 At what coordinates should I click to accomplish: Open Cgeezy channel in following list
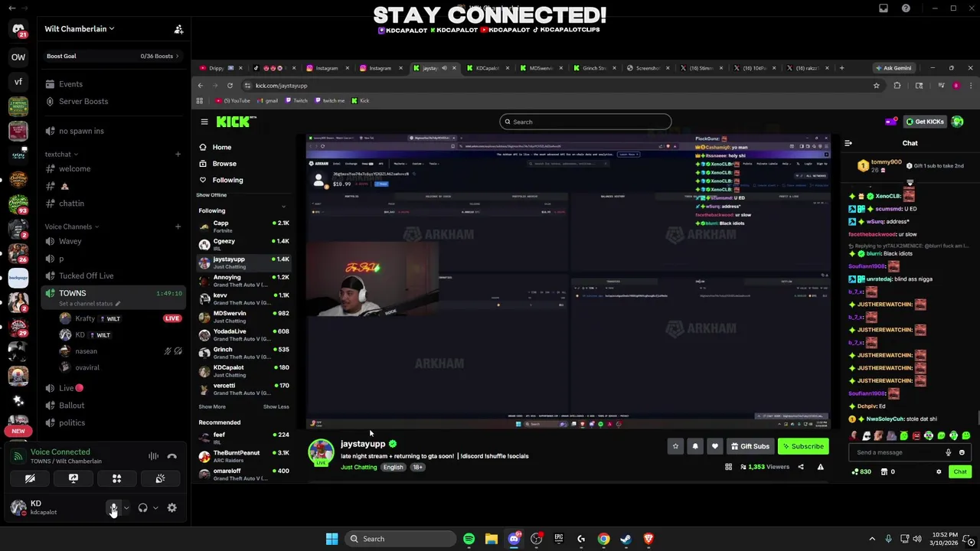pyautogui.click(x=243, y=245)
